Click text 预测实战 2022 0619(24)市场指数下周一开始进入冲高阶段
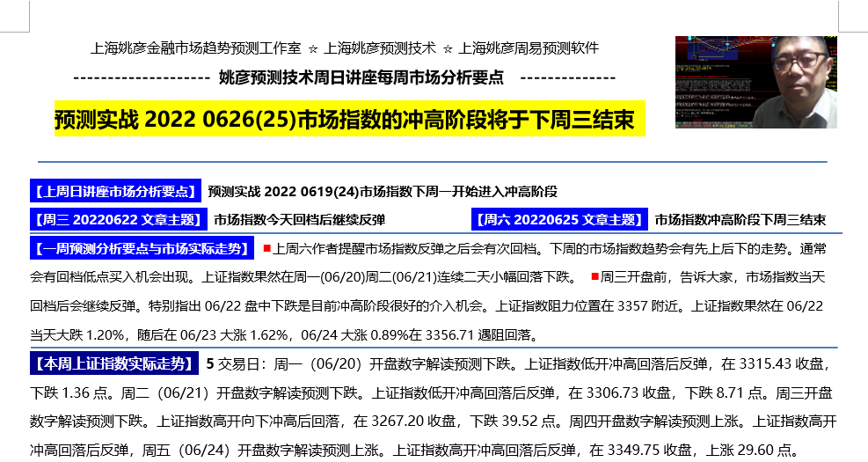Image resolution: width=868 pixels, height=462 pixels. [383, 192]
